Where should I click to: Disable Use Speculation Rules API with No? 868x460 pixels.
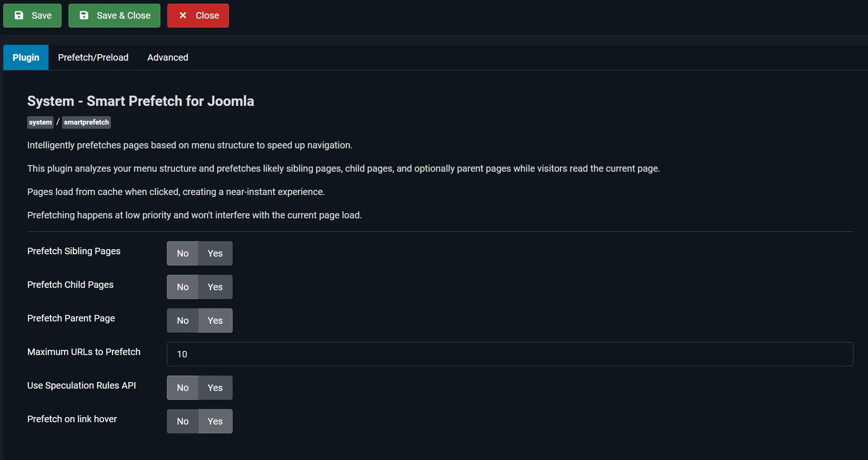[183, 388]
